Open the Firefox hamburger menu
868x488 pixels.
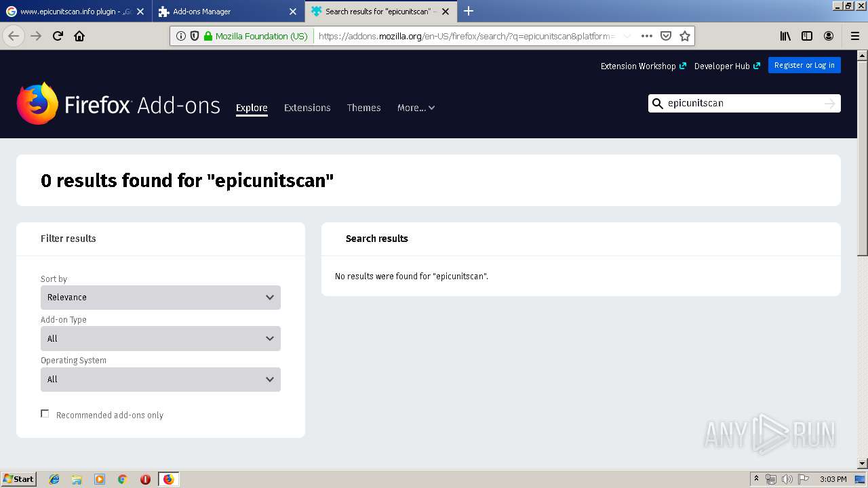point(854,36)
